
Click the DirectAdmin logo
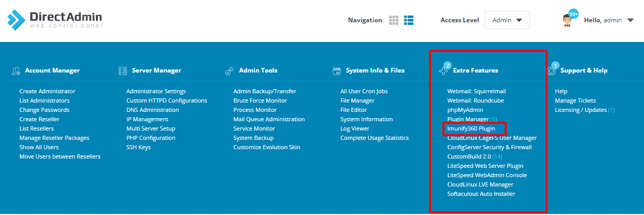click(x=54, y=20)
